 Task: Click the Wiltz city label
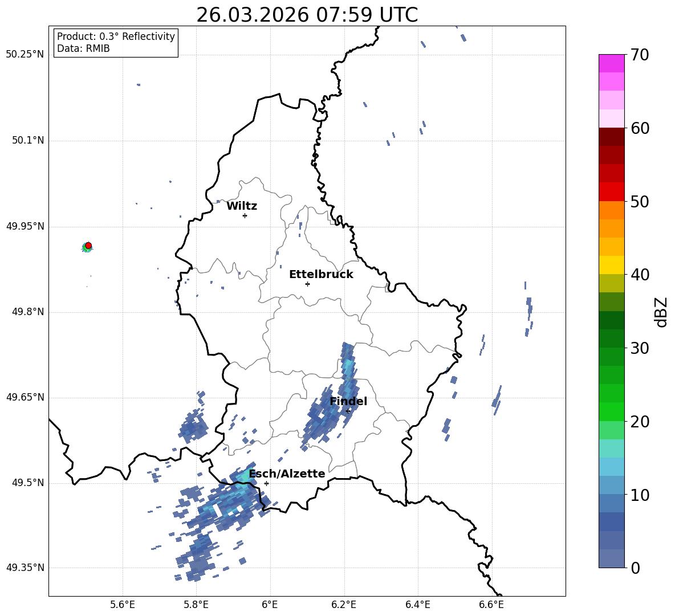pos(242,206)
